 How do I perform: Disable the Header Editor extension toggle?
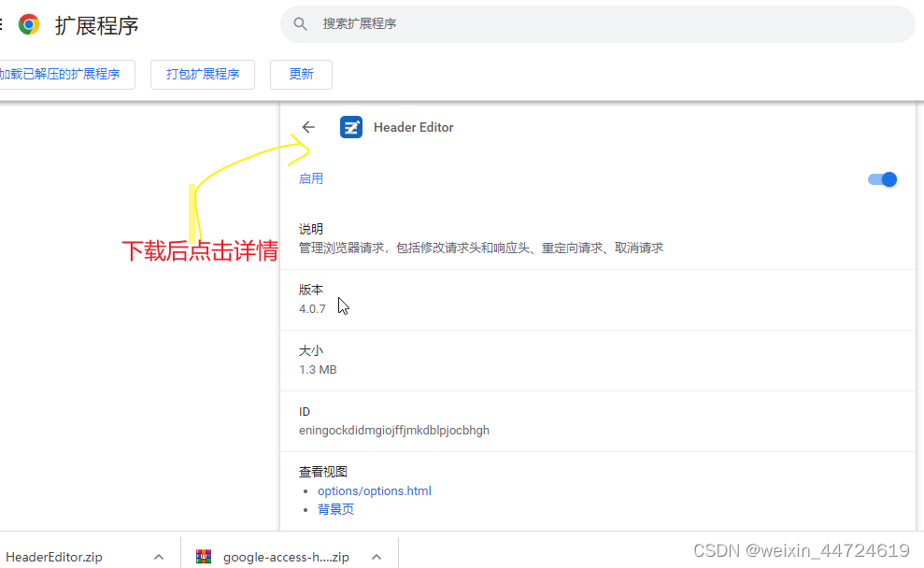[881, 178]
